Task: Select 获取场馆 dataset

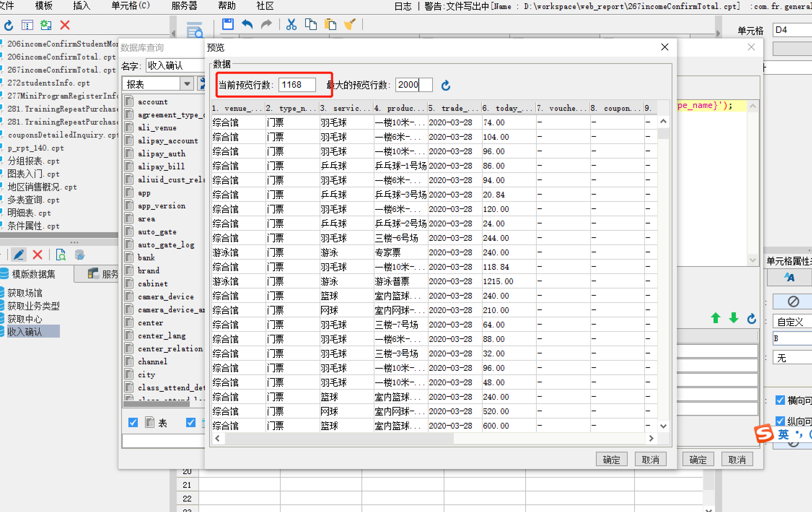Action: (x=25, y=292)
